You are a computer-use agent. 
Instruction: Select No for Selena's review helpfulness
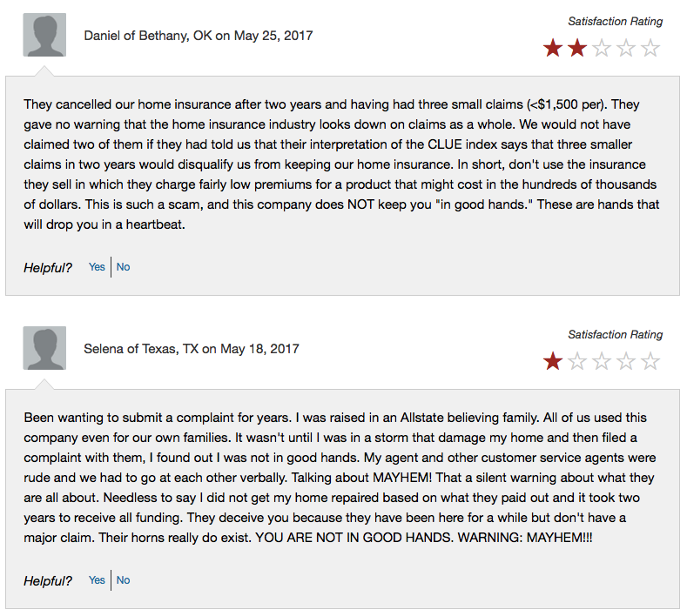124,580
